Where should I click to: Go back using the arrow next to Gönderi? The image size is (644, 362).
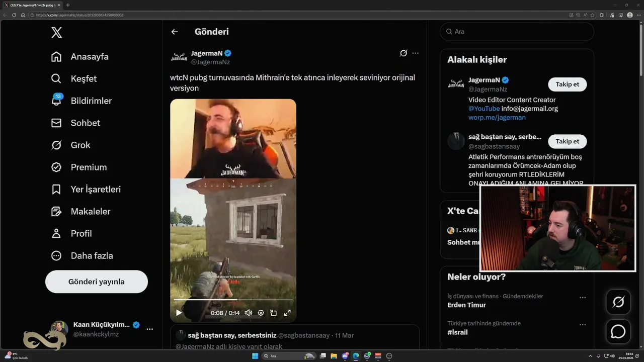click(175, 32)
